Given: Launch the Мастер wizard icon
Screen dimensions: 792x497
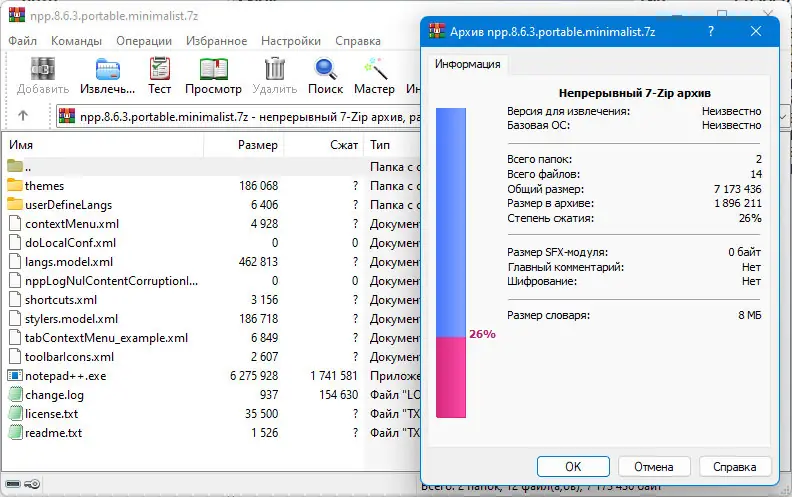Looking at the screenshot, I should click(375, 69).
